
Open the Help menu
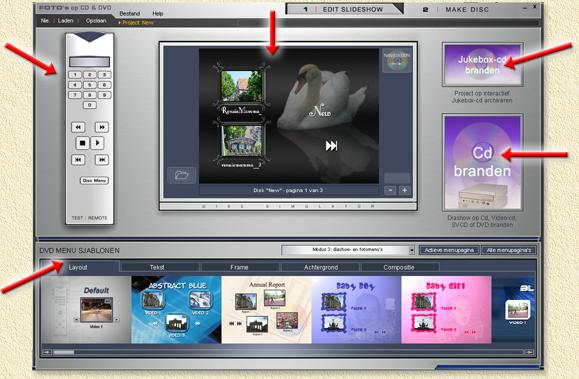(x=158, y=13)
